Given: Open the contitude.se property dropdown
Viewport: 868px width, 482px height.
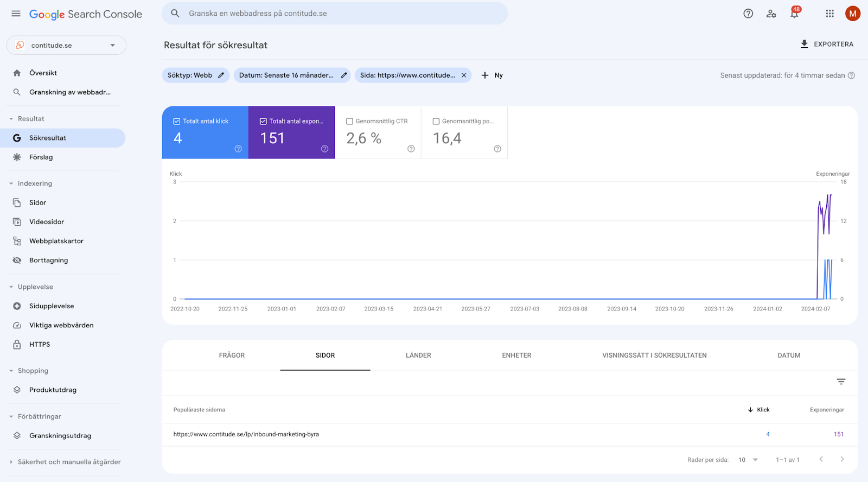Looking at the screenshot, I should pyautogui.click(x=66, y=45).
